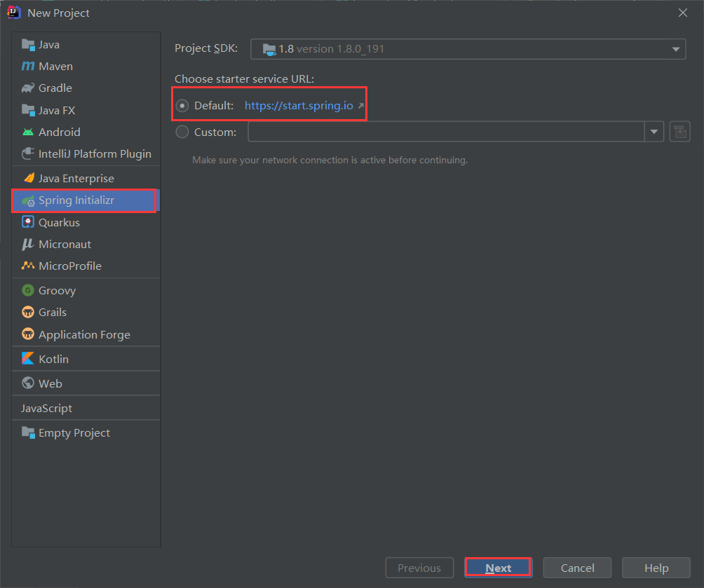This screenshot has width=704, height=588.
Task: Click the Java Enterprise icon
Action: point(29,178)
